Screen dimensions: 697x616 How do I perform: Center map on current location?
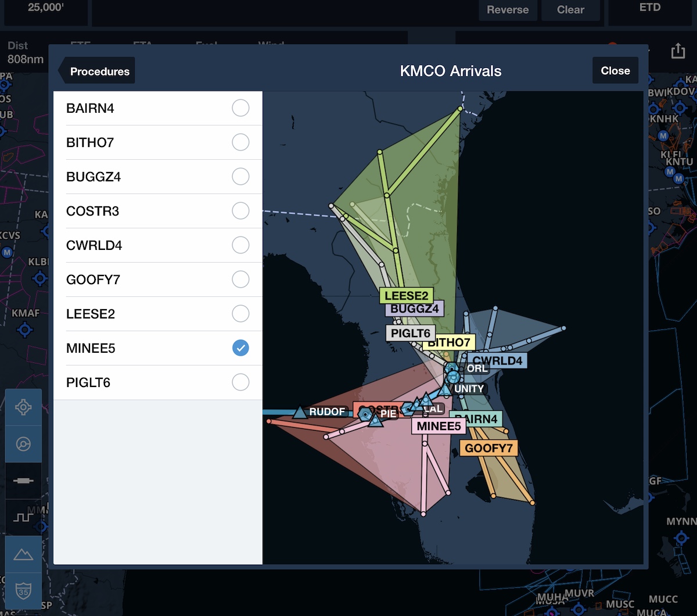(x=23, y=407)
